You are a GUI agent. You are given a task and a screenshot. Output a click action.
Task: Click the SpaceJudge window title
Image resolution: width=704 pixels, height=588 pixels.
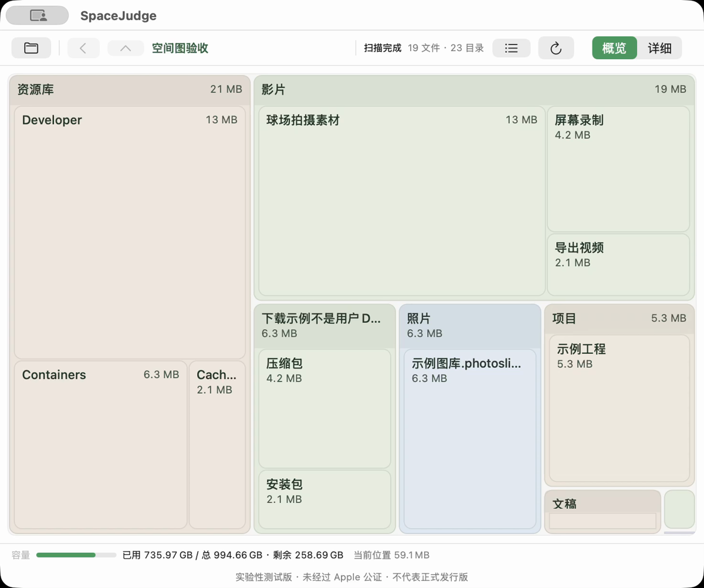[x=119, y=16]
